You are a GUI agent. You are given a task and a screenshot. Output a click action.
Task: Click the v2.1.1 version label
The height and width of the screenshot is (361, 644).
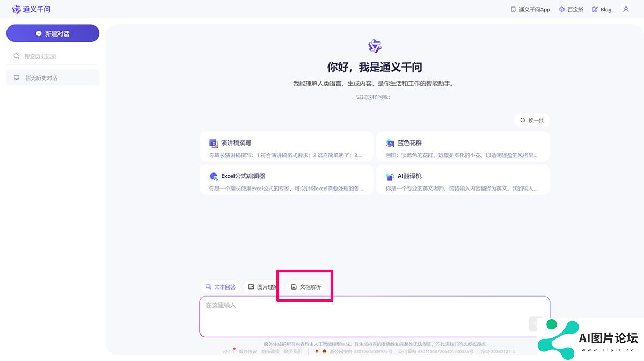click(x=229, y=352)
